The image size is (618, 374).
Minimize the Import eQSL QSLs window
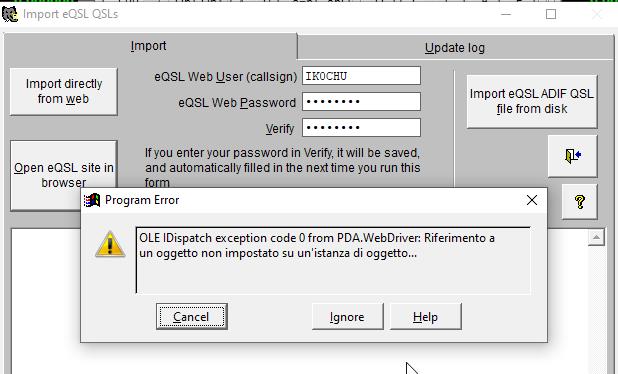(x=506, y=14)
